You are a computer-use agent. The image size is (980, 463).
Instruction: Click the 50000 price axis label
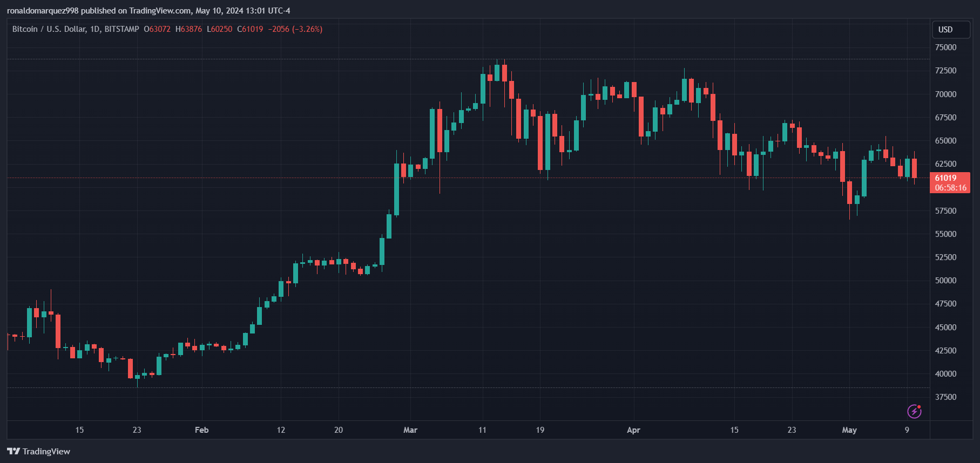click(x=945, y=281)
